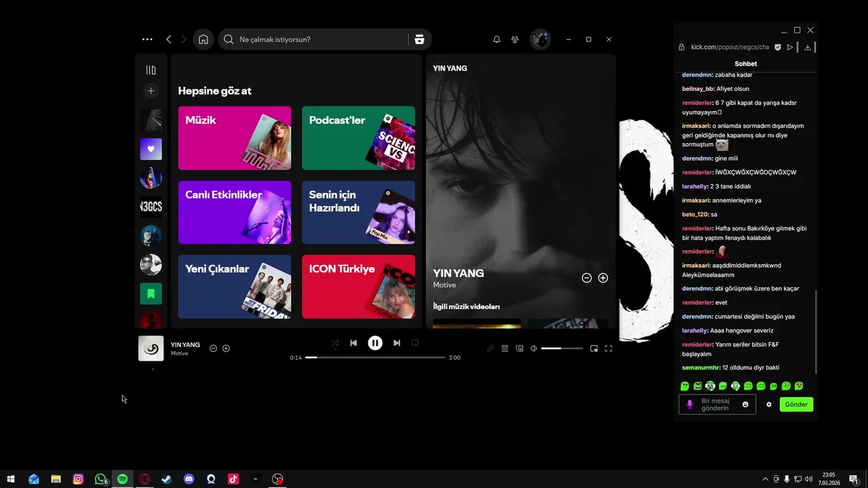868x488 pixels.
Task: Open Liked Songs in the sidebar
Action: tap(151, 149)
